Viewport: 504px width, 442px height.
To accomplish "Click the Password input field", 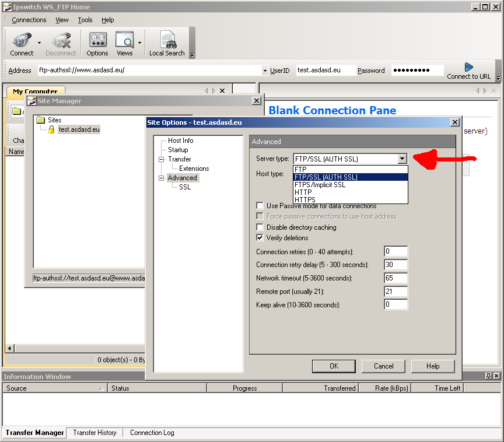I will point(417,71).
